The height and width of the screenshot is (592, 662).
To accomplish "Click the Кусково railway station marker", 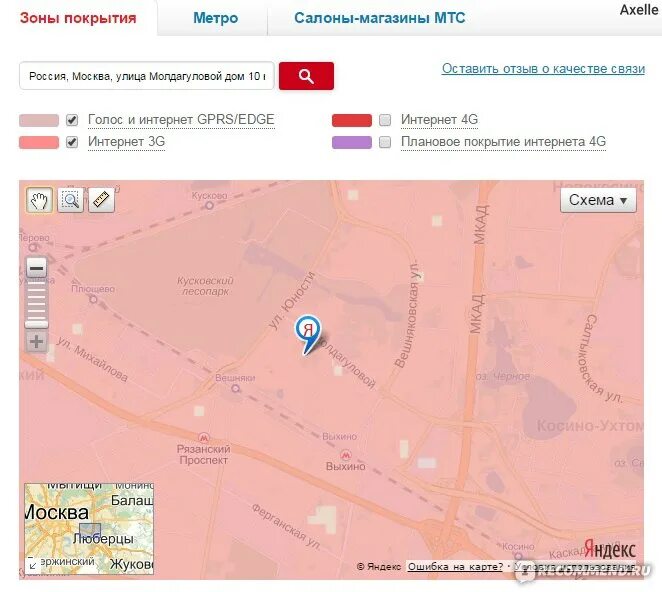I will 209,206.
